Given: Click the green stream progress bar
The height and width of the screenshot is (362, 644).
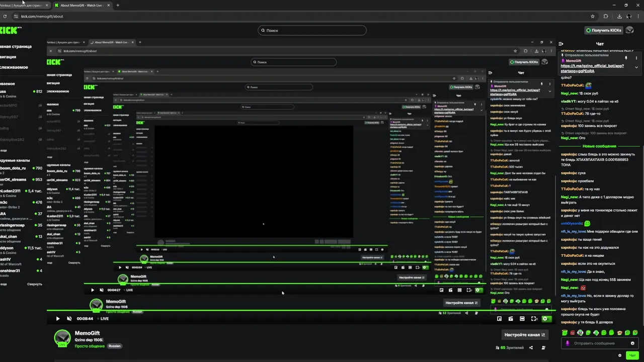Looking at the screenshot, I should pyautogui.click(x=301, y=310).
